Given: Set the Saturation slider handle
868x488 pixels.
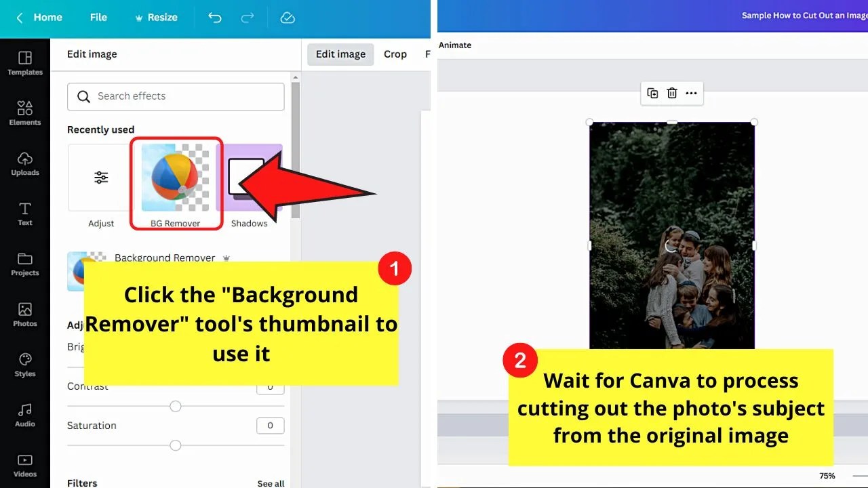Looking at the screenshot, I should pyautogui.click(x=175, y=445).
